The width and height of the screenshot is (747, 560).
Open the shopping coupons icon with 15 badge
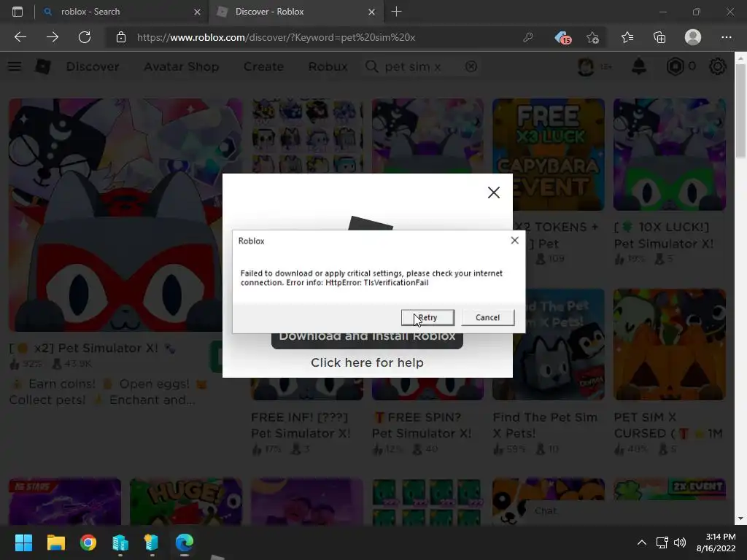562,37
